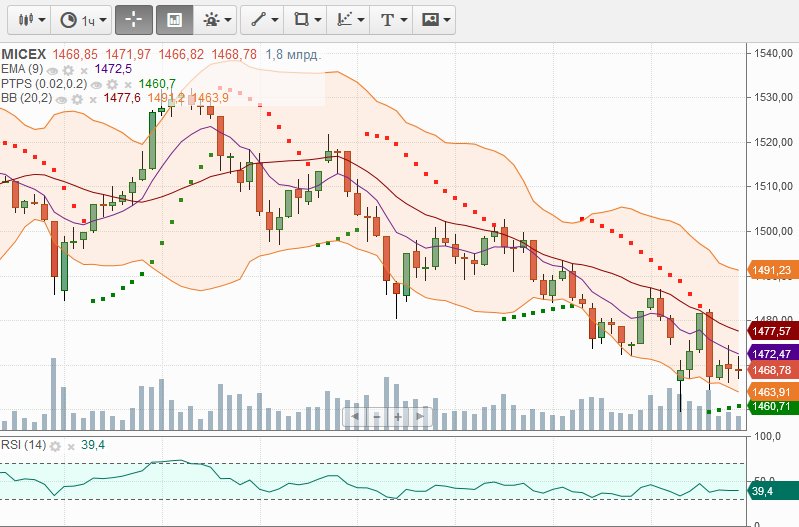Image resolution: width=799 pixels, height=527 pixels.
Task: Hide the EMA (9) line with eye icon
Action: click(53, 70)
